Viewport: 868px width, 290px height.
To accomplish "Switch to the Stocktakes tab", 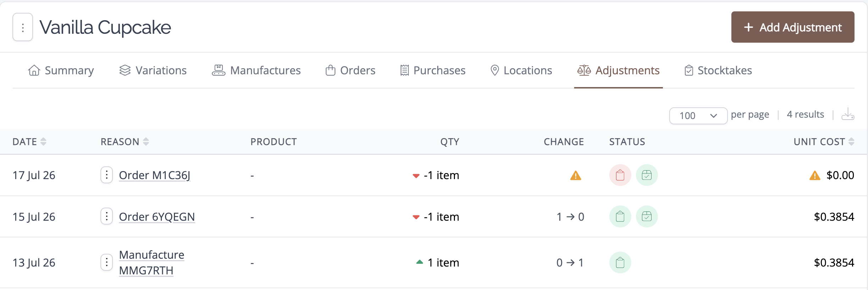I will pyautogui.click(x=718, y=70).
